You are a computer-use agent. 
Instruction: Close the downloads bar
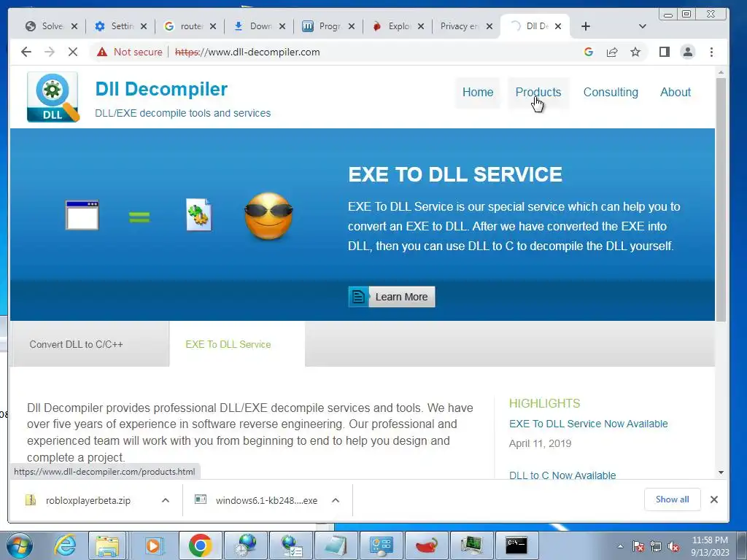tap(713, 499)
